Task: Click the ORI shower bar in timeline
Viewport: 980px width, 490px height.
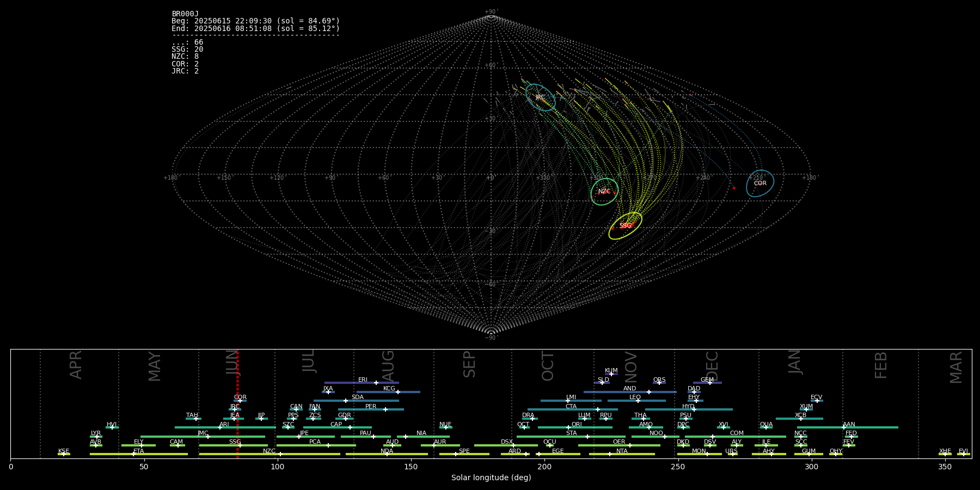Action: click(575, 427)
